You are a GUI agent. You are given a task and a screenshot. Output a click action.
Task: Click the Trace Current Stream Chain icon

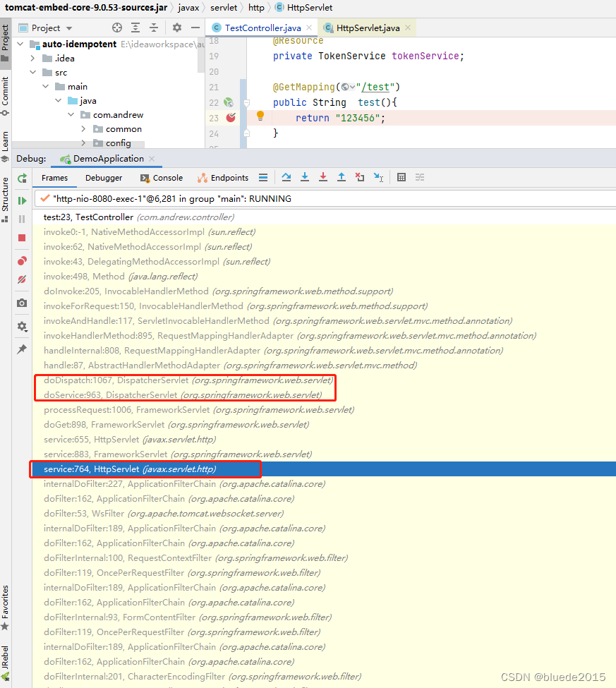click(x=420, y=177)
